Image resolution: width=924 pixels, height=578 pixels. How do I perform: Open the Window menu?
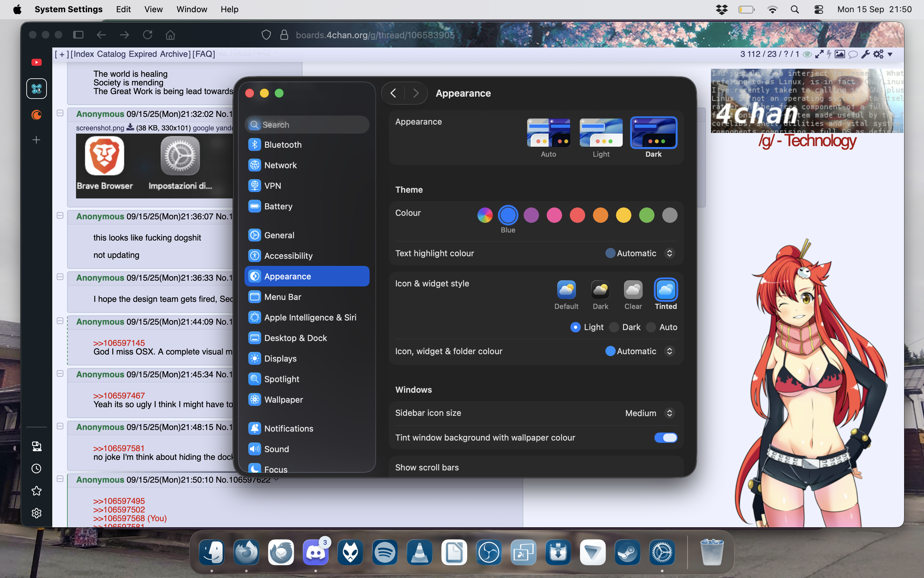pos(192,9)
